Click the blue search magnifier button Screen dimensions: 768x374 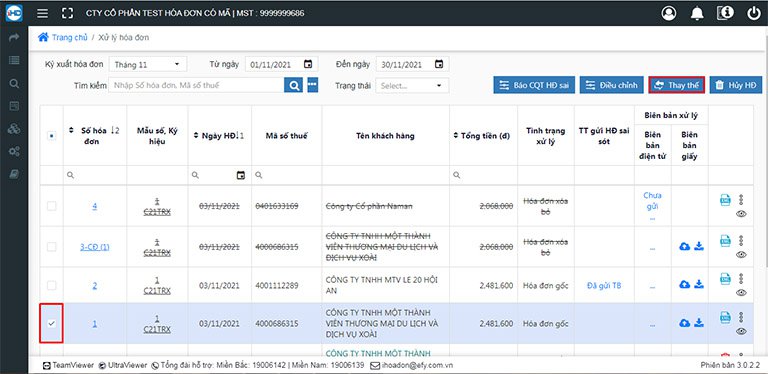click(293, 85)
